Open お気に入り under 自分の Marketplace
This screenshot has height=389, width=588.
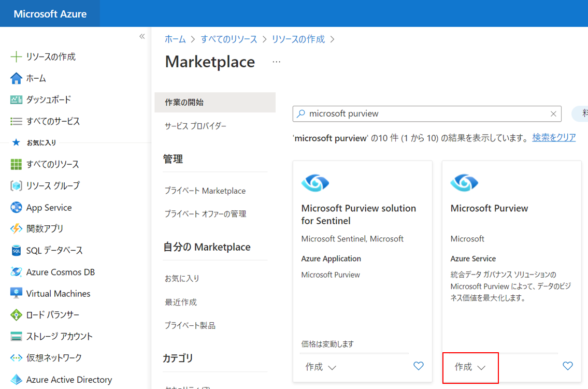tap(182, 279)
